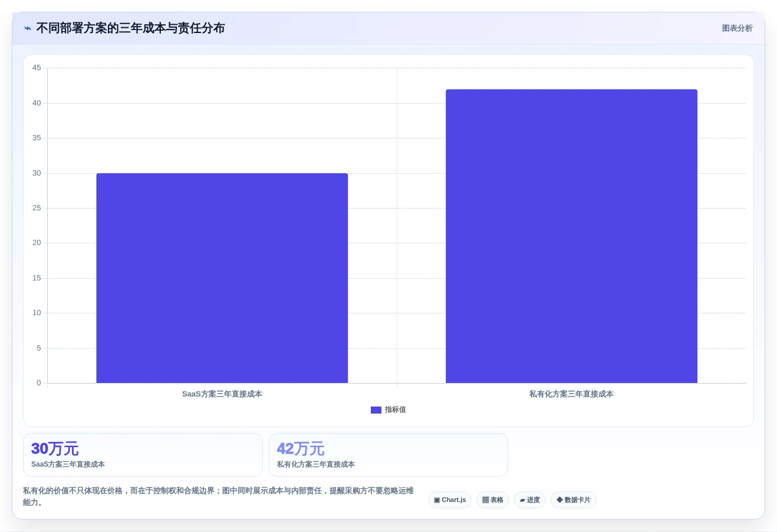This screenshot has width=777, height=532.
Task: Click the y-axis tick value 30
Action: (x=37, y=173)
